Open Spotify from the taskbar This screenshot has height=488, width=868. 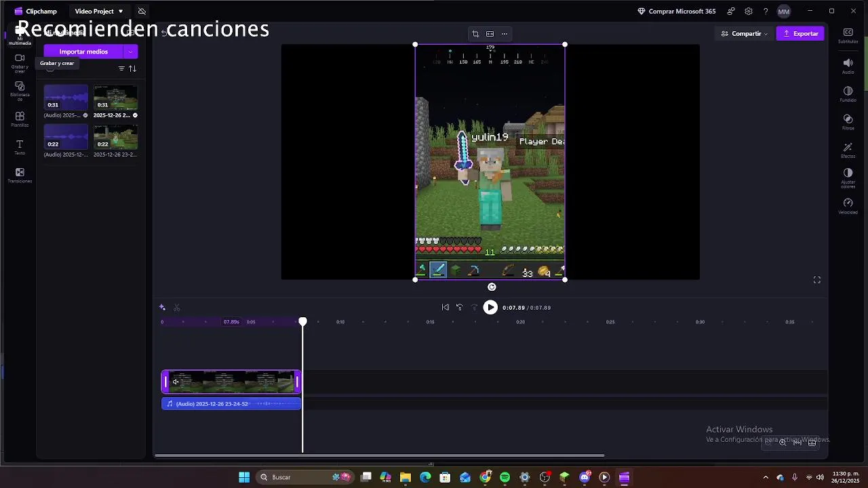(505, 477)
